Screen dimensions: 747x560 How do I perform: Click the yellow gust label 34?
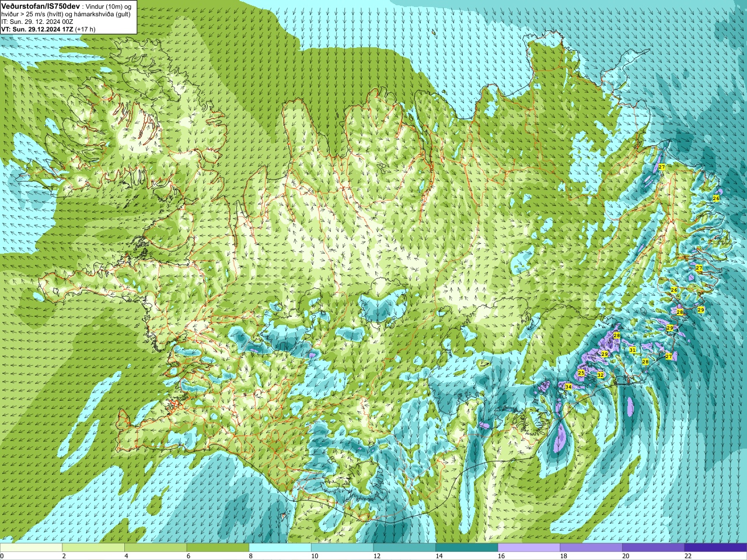(x=568, y=387)
